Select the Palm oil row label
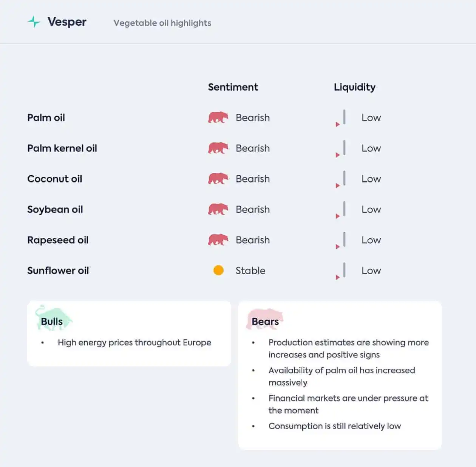This screenshot has width=476, height=467. [x=46, y=118]
